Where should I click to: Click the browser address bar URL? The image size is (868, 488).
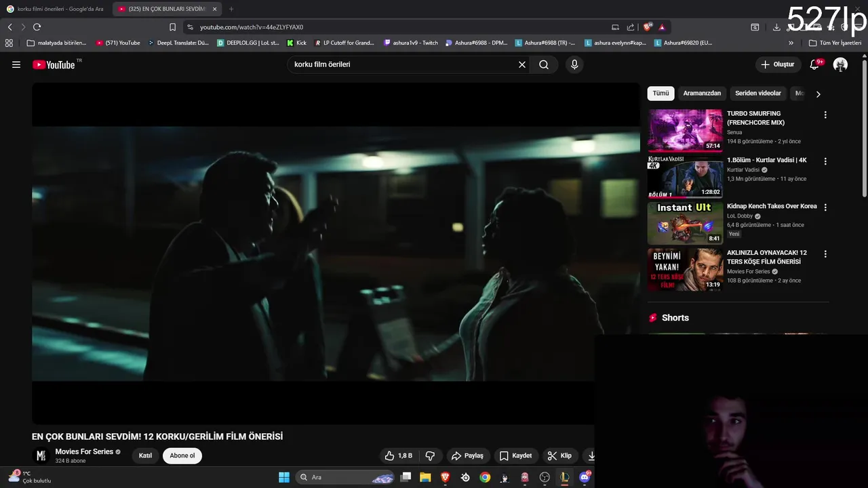(251, 27)
